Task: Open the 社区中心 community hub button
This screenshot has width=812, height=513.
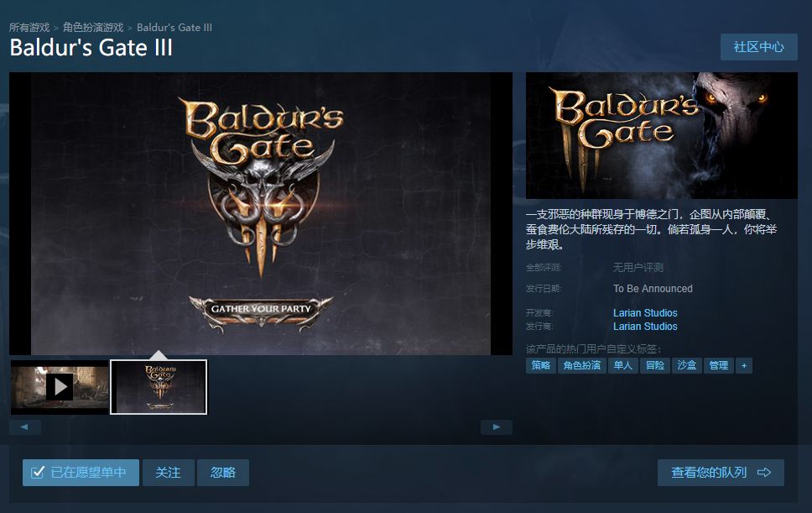Action: coord(758,47)
